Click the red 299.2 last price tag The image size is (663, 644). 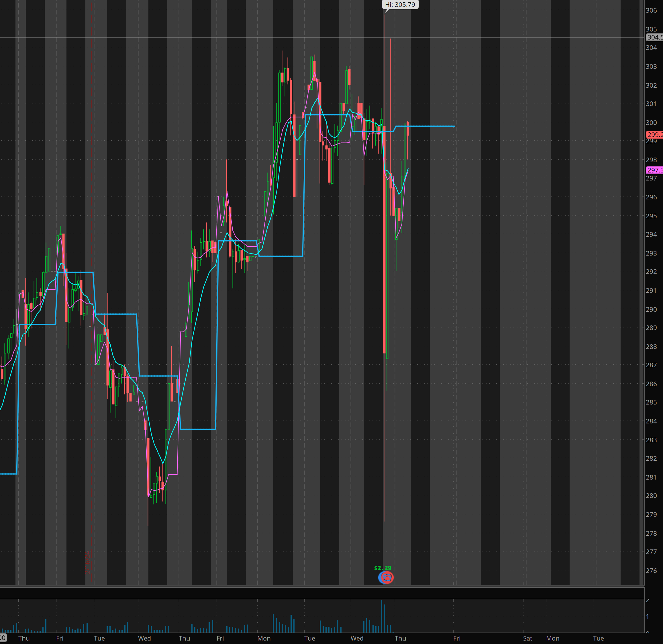pos(654,135)
